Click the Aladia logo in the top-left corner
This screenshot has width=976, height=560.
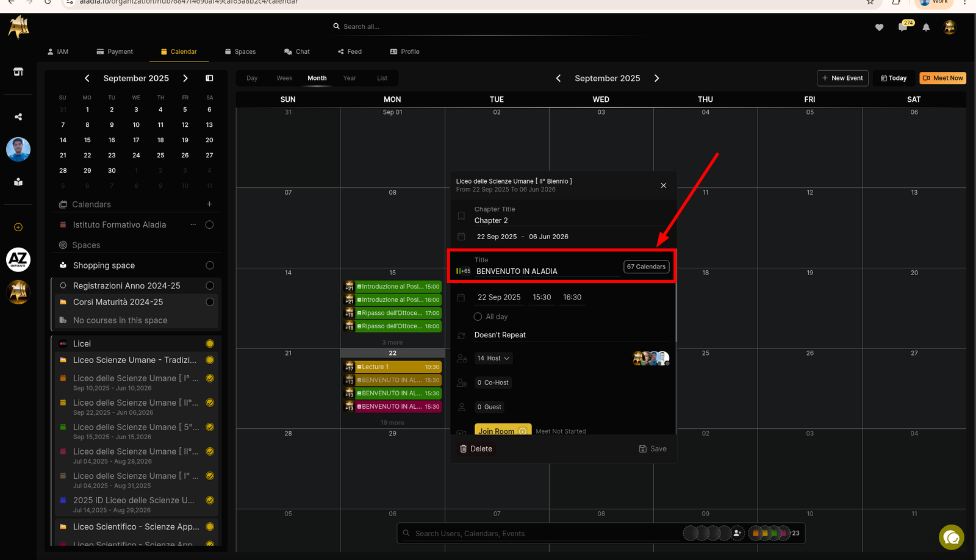click(x=18, y=27)
